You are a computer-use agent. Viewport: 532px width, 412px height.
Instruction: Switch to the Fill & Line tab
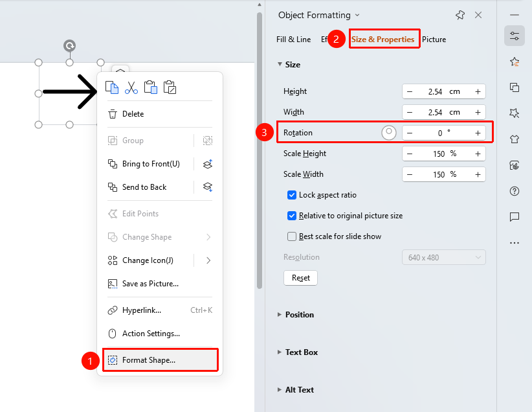pyautogui.click(x=293, y=40)
